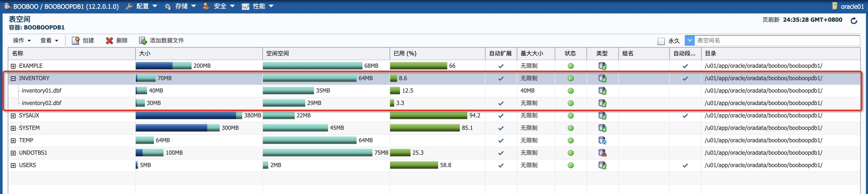
Task: Click the auto-extend checkmark for USERS
Action: [501, 165]
